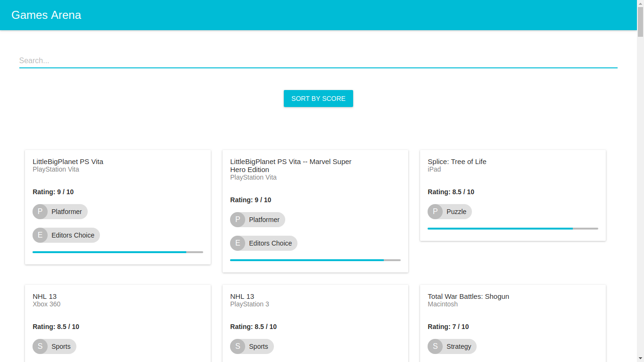The height and width of the screenshot is (362, 644).
Task: Click 'Rating: 8.5 / 10' on NHL 13 PlayStation 3 card
Action: coord(254,327)
